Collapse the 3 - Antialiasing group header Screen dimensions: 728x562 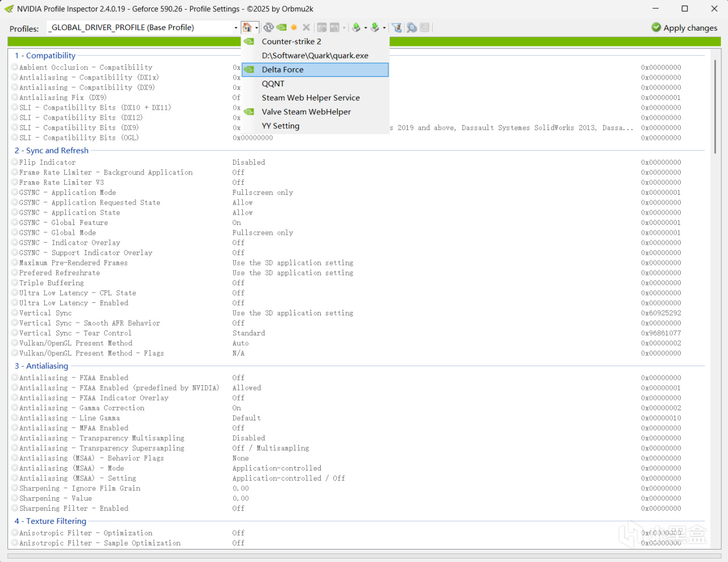(42, 366)
